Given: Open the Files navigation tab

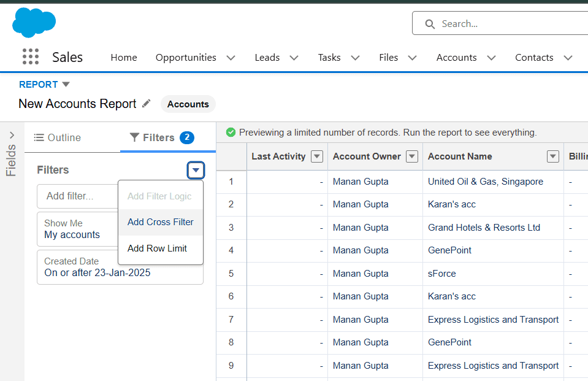Looking at the screenshot, I should [389, 58].
